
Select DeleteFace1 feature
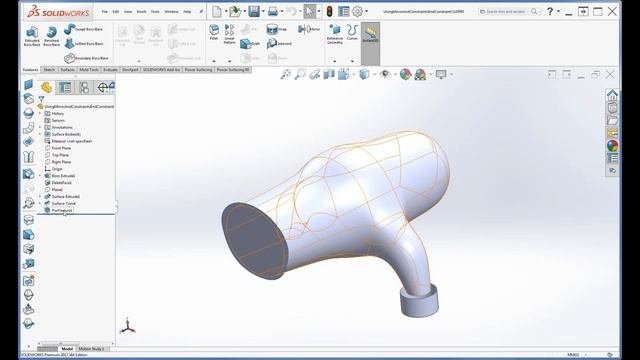(58, 183)
